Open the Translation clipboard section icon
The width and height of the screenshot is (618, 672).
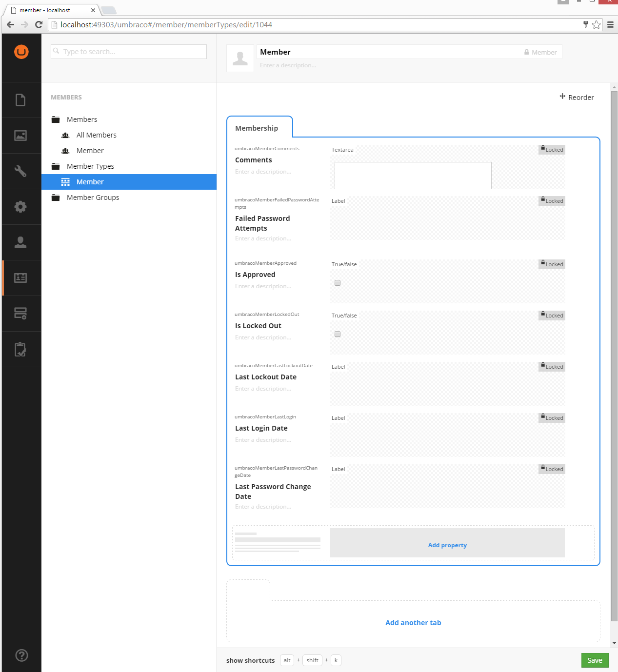pyautogui.click(x=20, y=349)
